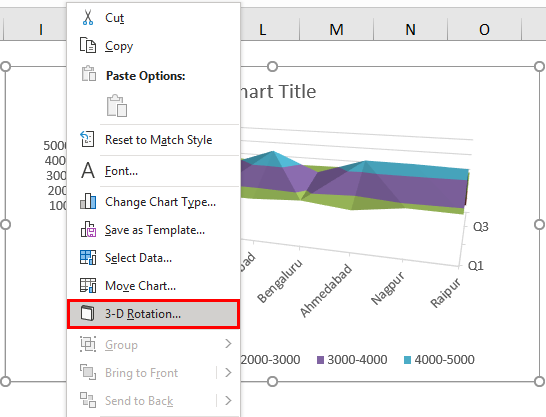Click the Paste Options clipboard icon
546x417 pixels.
[89, 73]
